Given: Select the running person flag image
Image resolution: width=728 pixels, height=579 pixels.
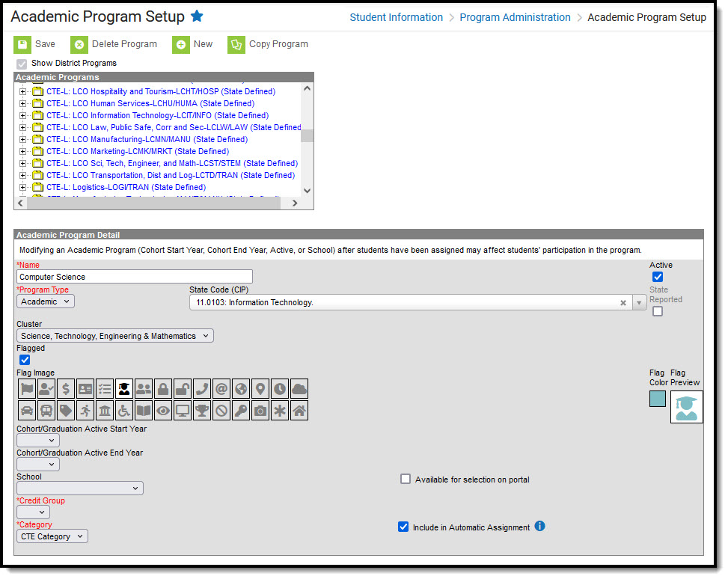Looking at the screenshot, I should pyautogui.click(x=85, y=411).
